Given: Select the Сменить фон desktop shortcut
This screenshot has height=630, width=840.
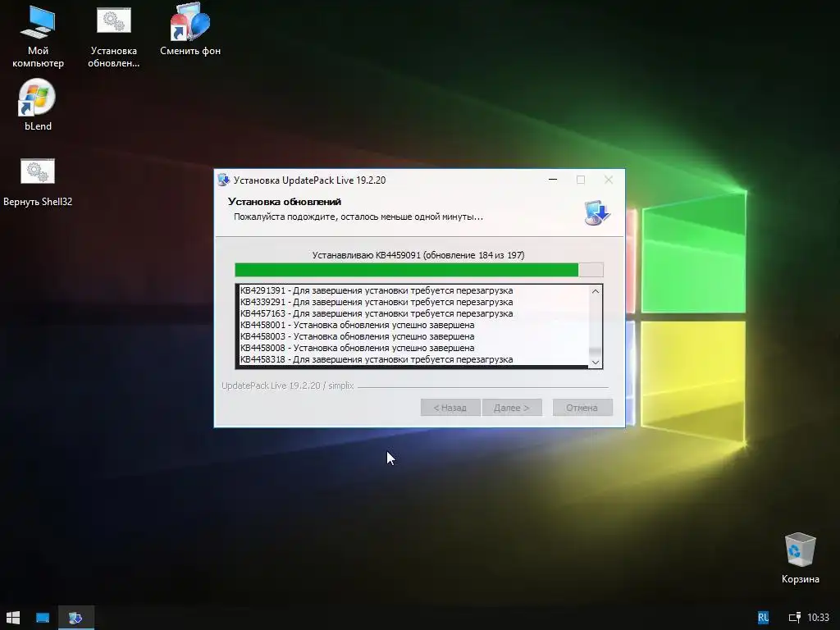Looking at the screenshot, I should [x=190, y=31].
